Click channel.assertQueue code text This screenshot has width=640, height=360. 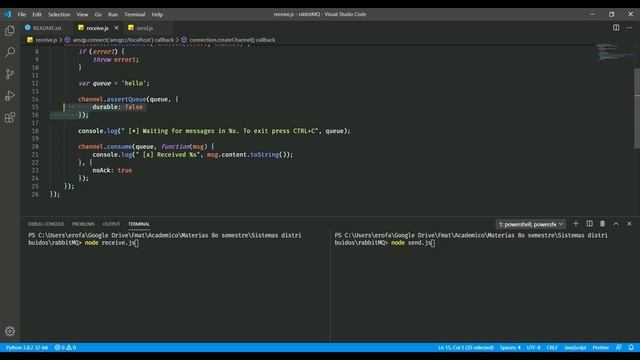[x=112, y=99]
